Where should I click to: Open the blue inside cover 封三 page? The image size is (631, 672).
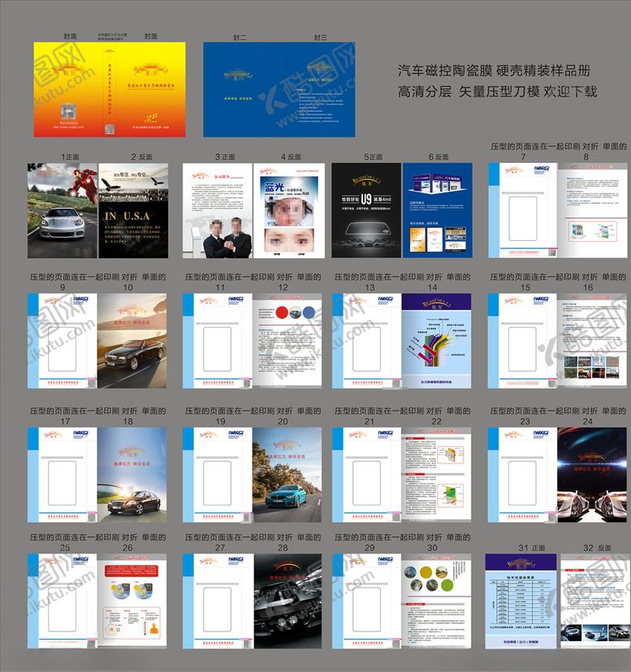(x=318, y=89)
